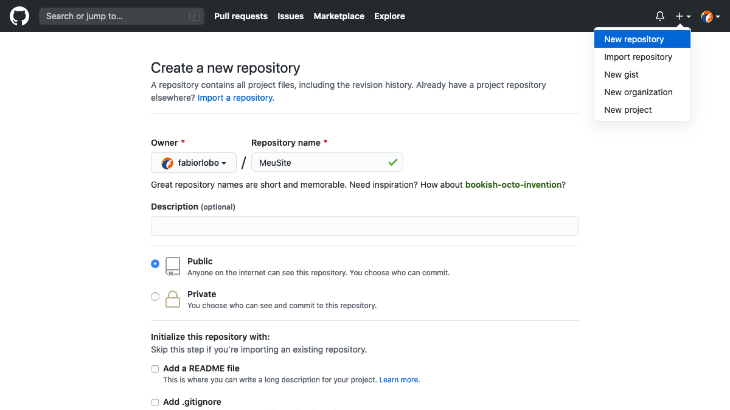The image size is (730, 410).
Task: Expand the Owner fabiorlobo dropdown
Action: tap(194, 163)
